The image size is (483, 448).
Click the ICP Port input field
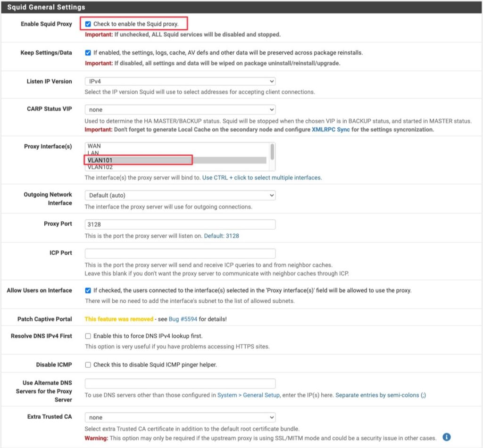[x=180, y=253]
